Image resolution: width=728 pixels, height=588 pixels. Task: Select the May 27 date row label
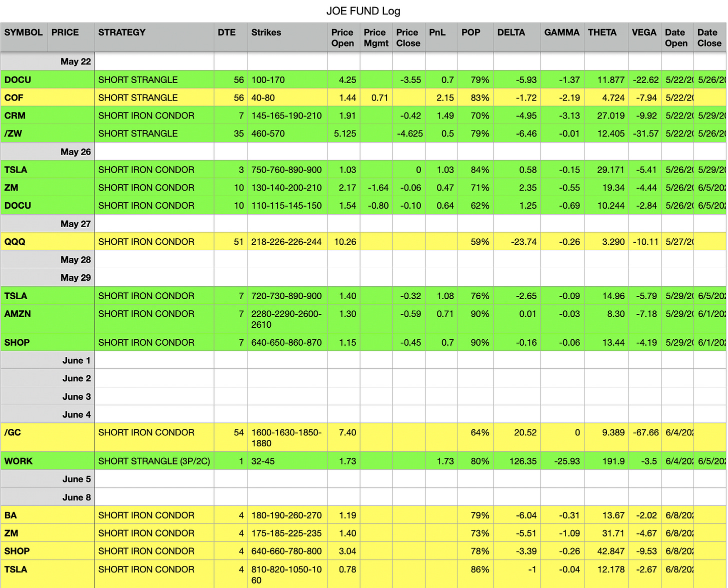tap(75, 224)
